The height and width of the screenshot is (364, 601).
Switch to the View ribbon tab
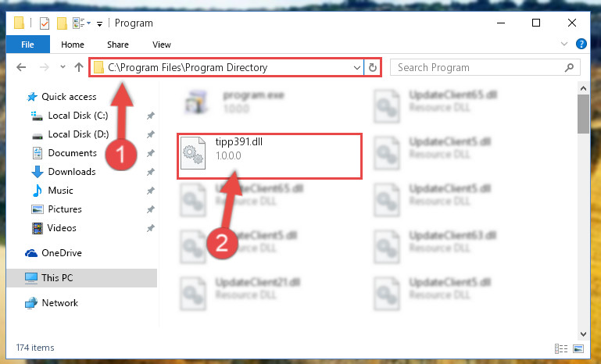[x=161, y=45]
